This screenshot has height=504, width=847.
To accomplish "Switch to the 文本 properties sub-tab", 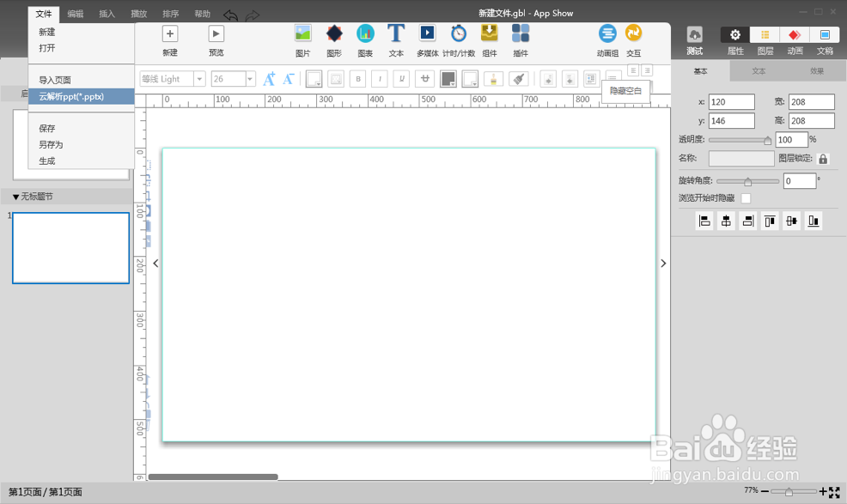I will [x=759, y=71].
